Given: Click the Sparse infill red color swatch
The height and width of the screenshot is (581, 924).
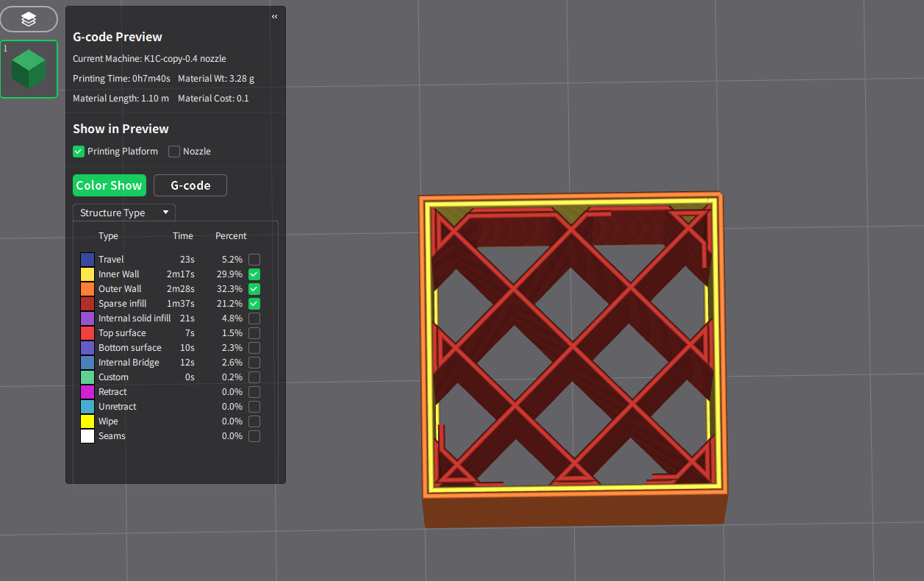Looking at the screenshot, I should (x=87, y=304).
